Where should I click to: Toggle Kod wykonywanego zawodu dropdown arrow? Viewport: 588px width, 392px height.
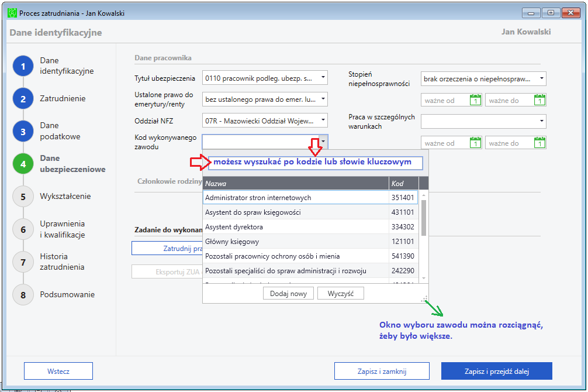coord(323,142)
